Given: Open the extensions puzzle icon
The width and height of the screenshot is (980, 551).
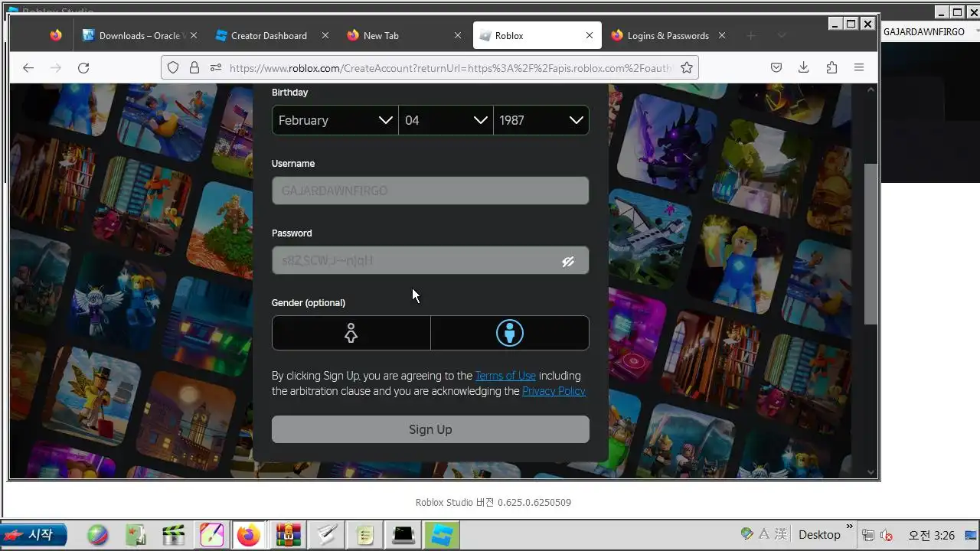Looking at the screenshot, I should 831,67.
